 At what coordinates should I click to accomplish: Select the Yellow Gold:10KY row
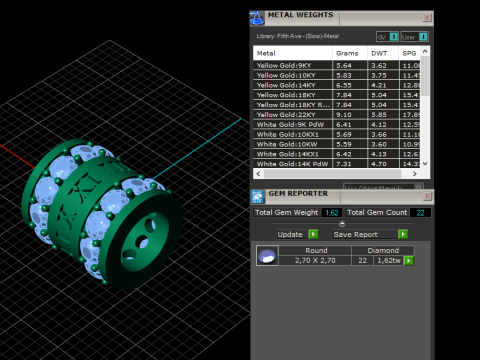click(x=336, y=75)
